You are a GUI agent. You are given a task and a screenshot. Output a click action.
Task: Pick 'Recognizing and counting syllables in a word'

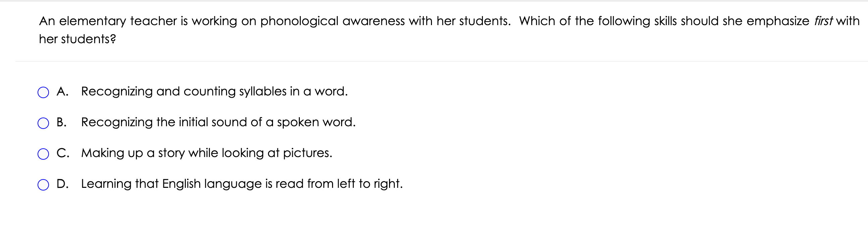tap(214, 91)
